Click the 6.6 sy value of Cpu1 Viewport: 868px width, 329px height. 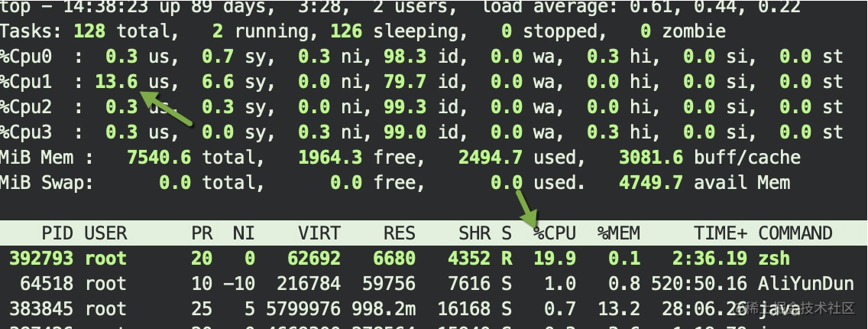coord(218,82)
